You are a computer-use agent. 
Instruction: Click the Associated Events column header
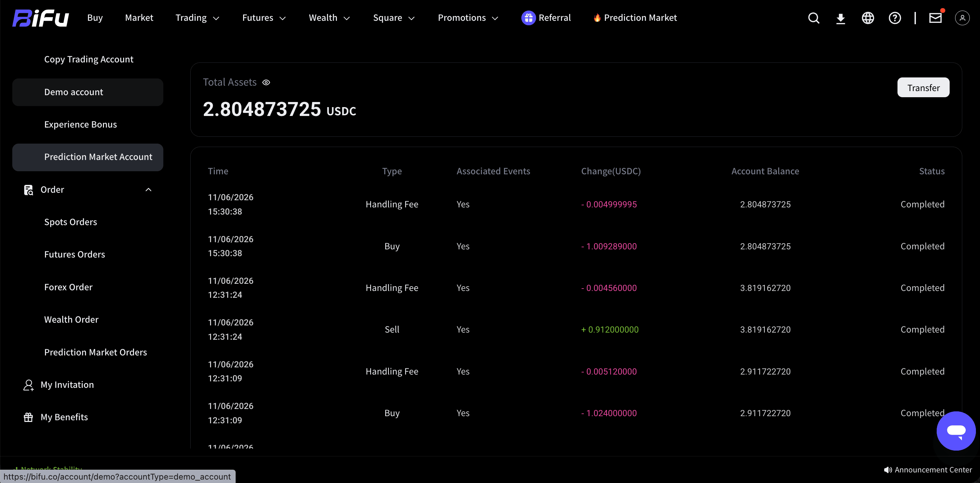click(x=493, y=171)
